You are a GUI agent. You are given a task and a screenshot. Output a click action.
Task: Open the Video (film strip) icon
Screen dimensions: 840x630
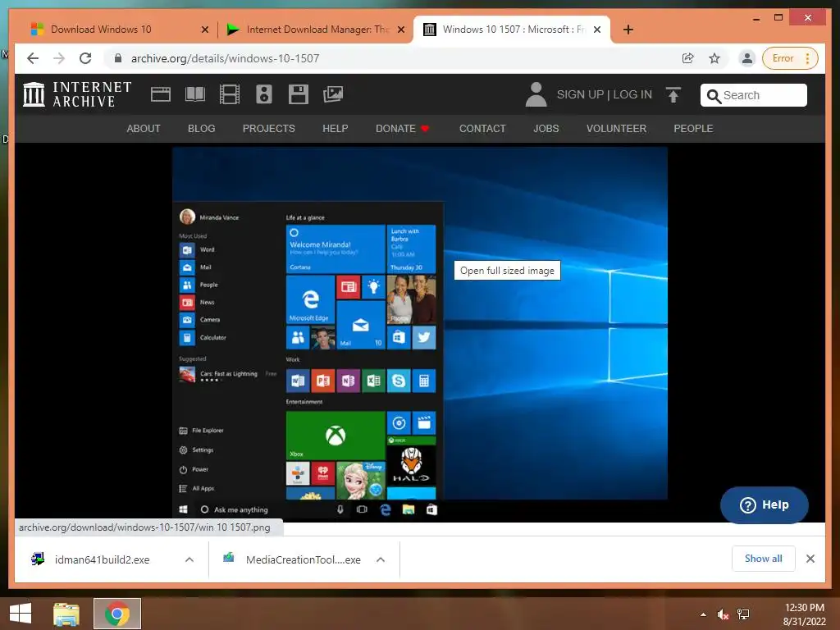pyautogui.click(x=230, y=94)
